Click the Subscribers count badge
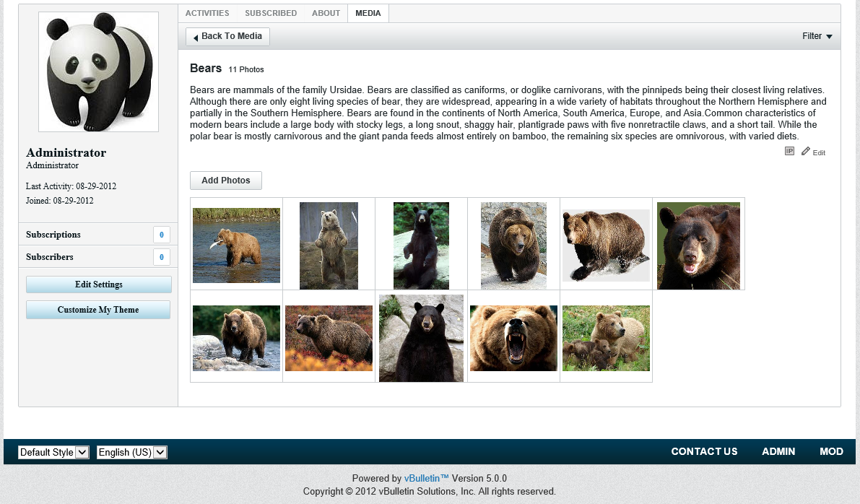This screenshot has height=504, width=860. 161,257
